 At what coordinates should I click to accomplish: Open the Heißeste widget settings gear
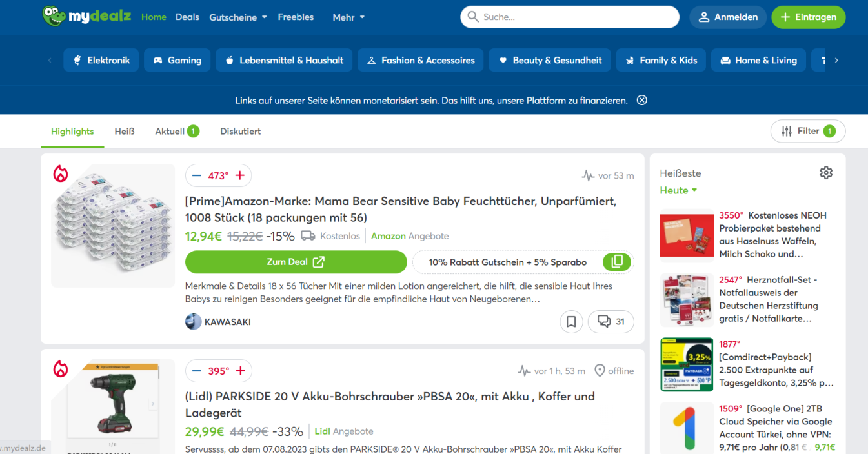click(x=825, y=173)
